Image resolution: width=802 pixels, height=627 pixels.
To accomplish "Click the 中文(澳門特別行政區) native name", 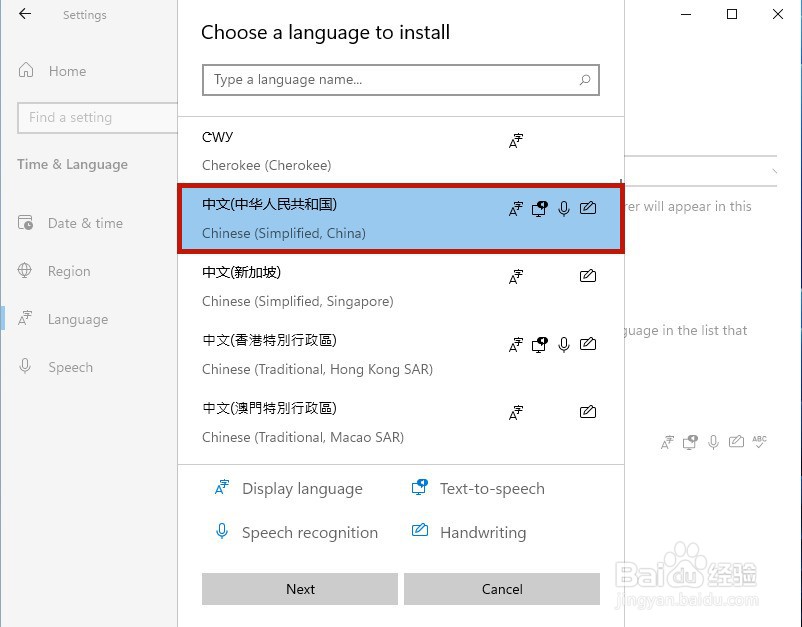I will click(x=270, y=409).
